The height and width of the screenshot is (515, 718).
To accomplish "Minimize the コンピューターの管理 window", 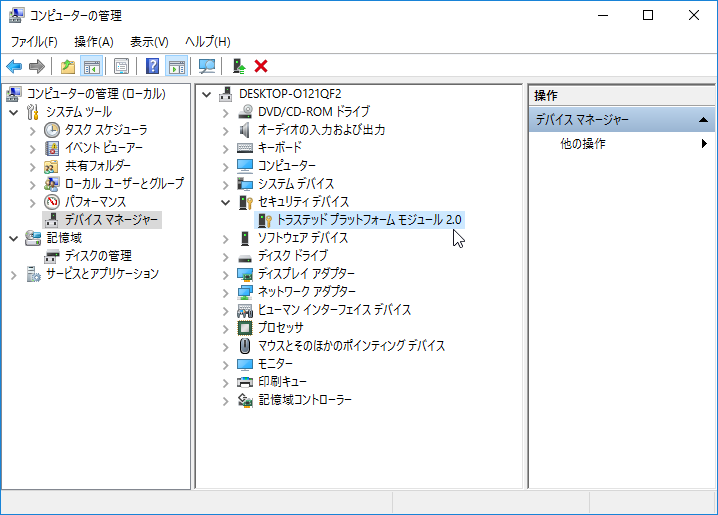I will (603, 15).
